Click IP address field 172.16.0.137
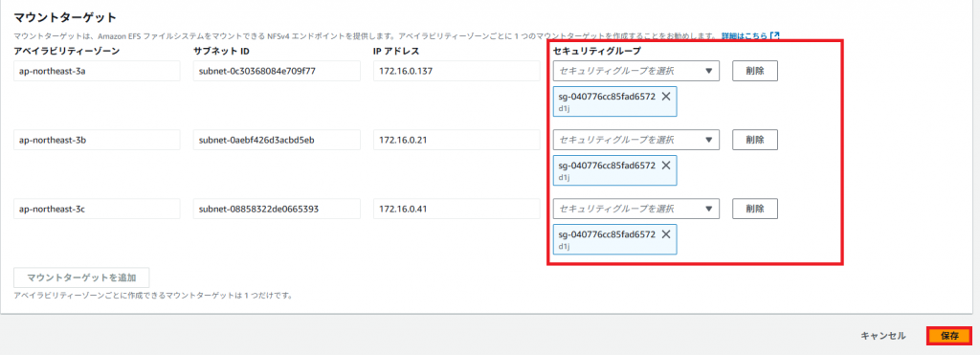 (x=457, y=71)
